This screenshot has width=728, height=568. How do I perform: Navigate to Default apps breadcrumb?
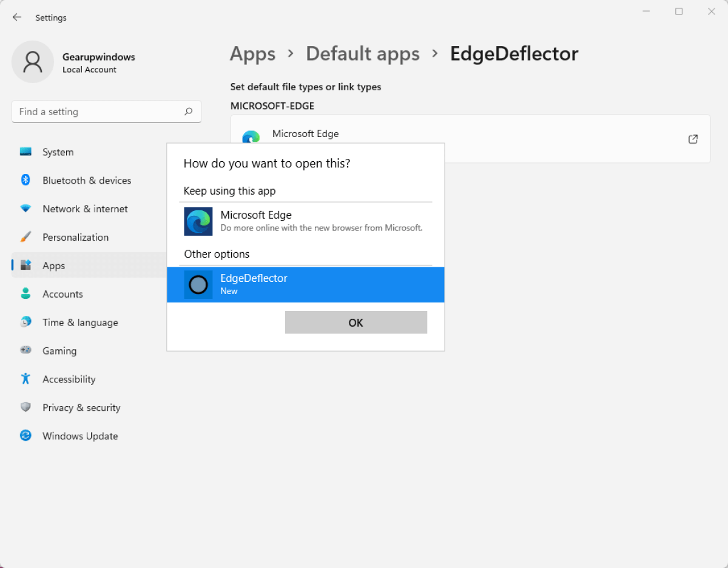363,54
